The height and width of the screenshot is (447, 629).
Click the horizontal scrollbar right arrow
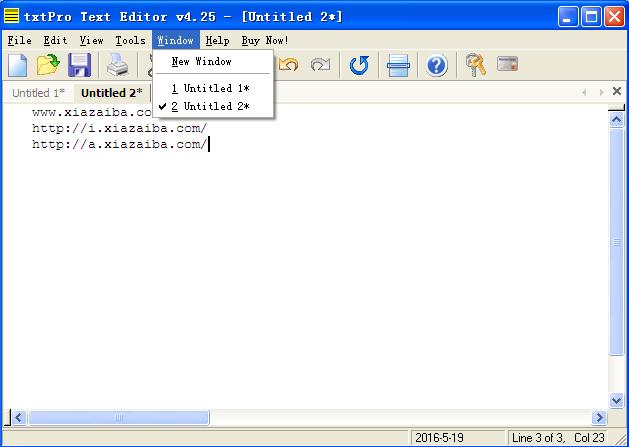[599, 418]
